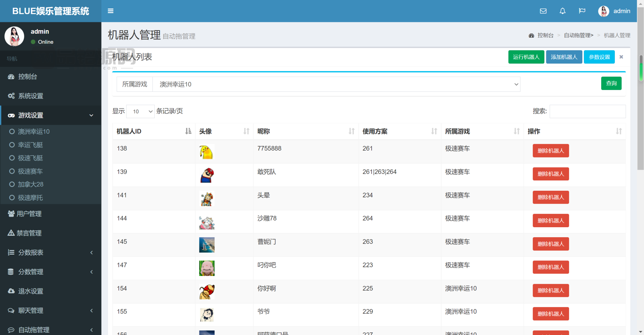Open the flag icon in top bar

(582, 11)
